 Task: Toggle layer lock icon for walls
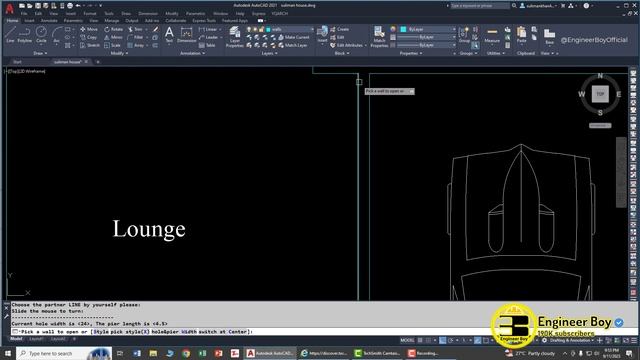(x=262, y=29)
